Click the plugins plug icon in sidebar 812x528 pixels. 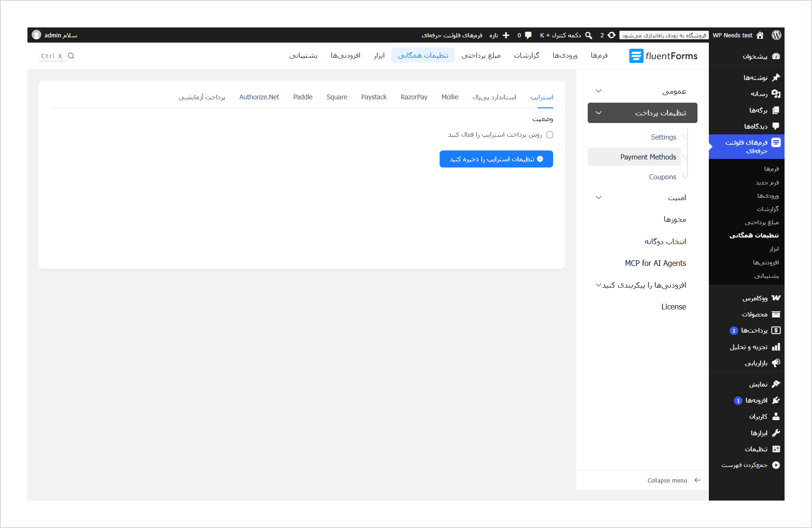coord(776,400)
